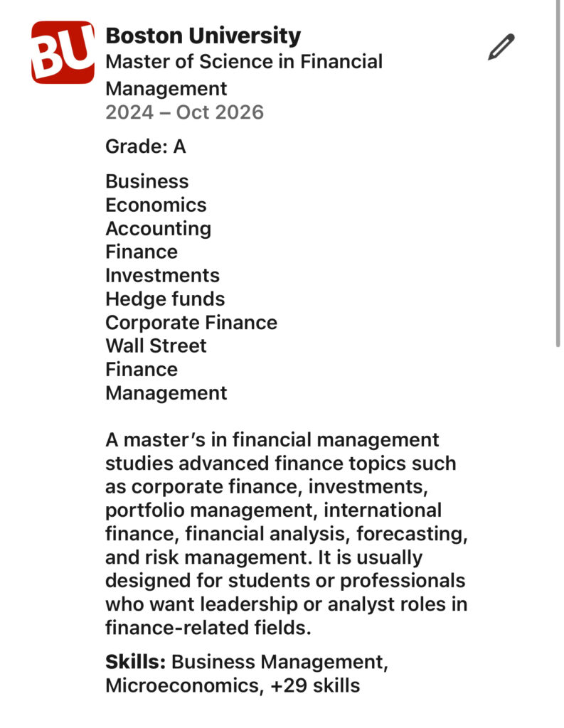Click the Microeconomics skill text
The width and height of the screenshot is (564, 728).
184,686
